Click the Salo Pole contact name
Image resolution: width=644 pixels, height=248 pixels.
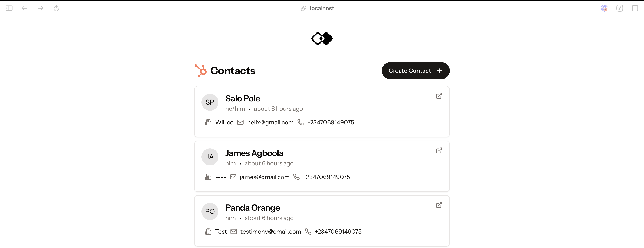243,98
